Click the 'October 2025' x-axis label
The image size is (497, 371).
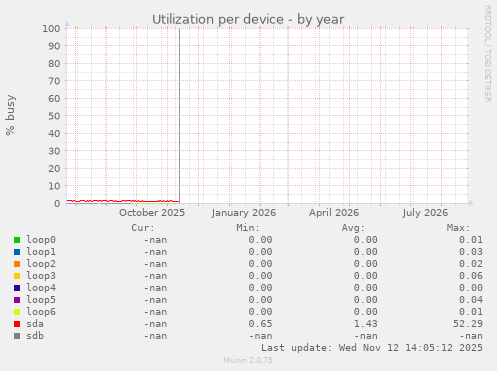pyautogui.click(x=152, y=213)
